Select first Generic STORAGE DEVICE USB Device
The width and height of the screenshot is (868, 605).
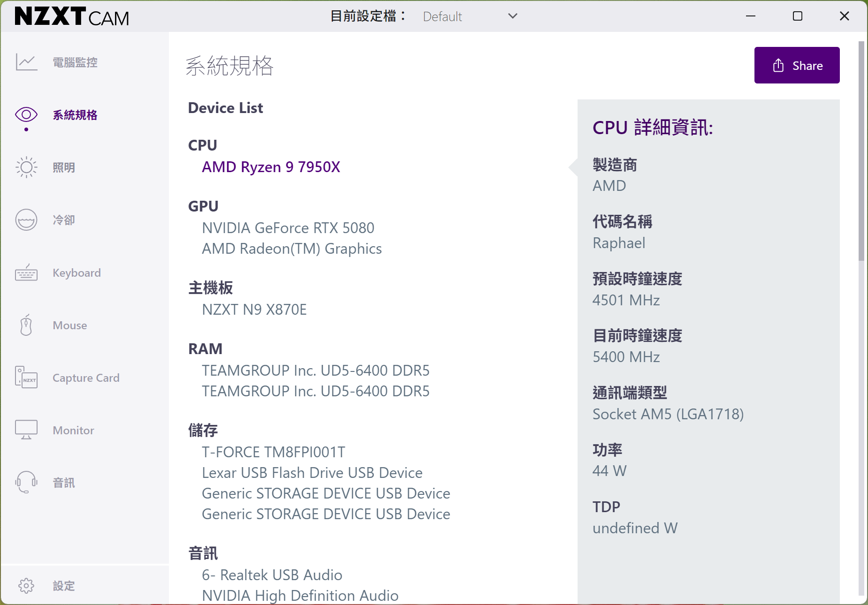pyautogui.click(x=326, y=493)
